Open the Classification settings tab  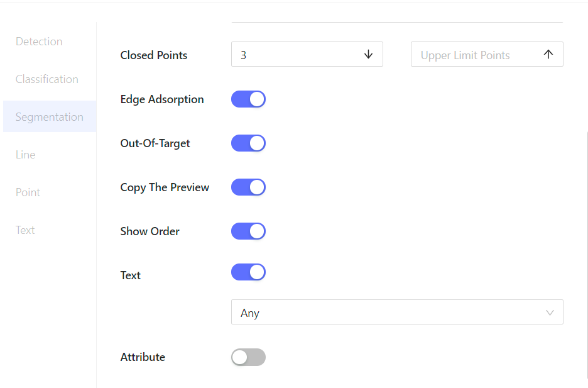tap(46, 79)
